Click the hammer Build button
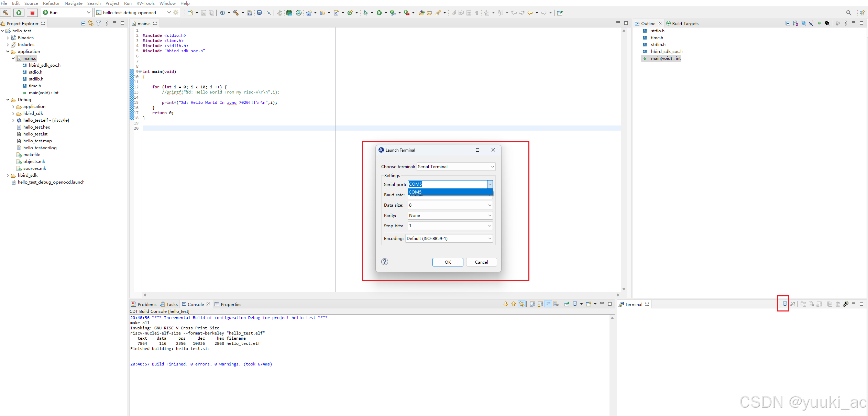Screen dimensions: 868x416 [x=6, y=13]
